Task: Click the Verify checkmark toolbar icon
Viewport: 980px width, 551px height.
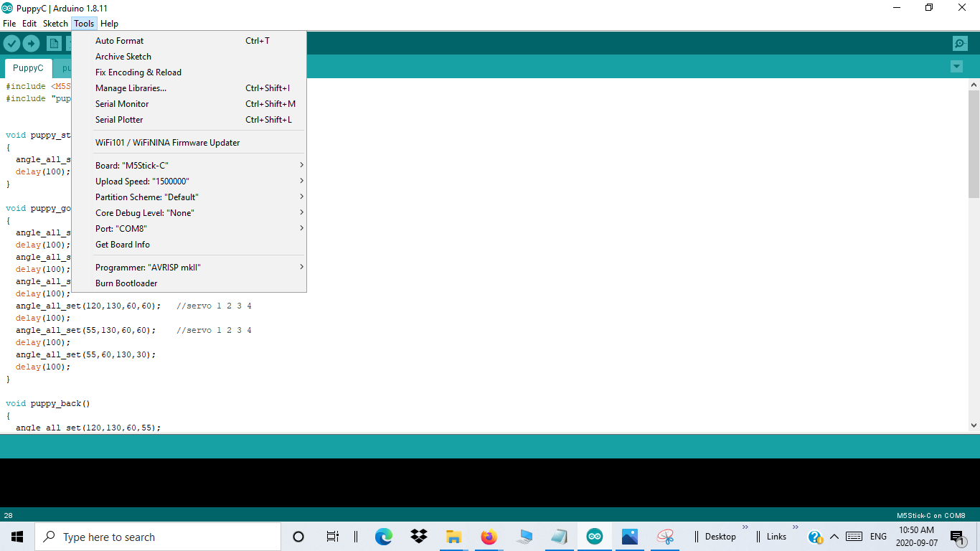Action: [11, 44]
